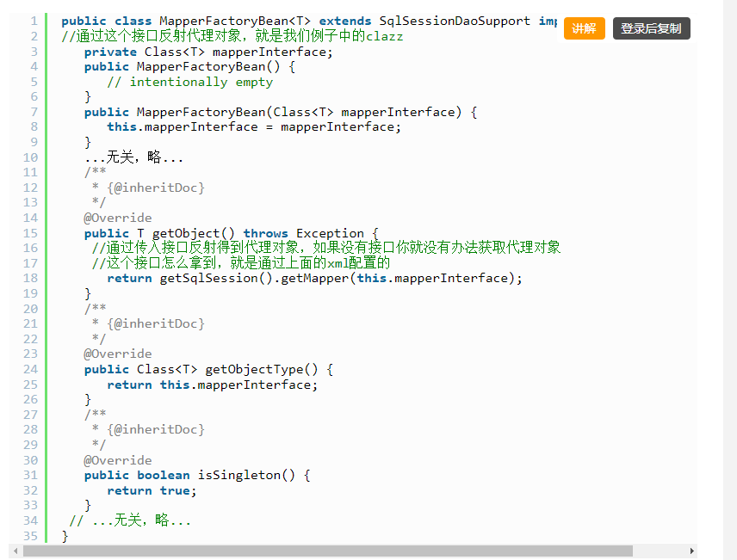Screen dimensions: 737x560
Task: Click the comment ending with 例子中的clazz
Action: pyautogui.click(x=232, y=36)
